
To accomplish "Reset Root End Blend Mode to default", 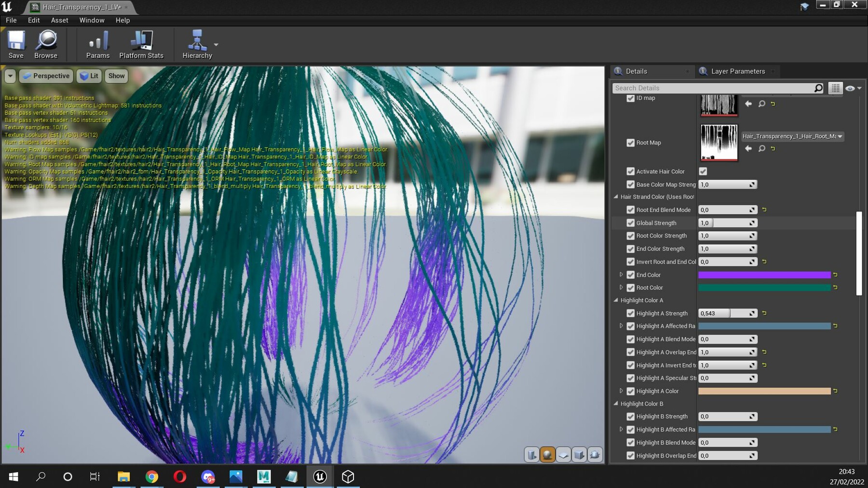I will (x=764, y=210).
